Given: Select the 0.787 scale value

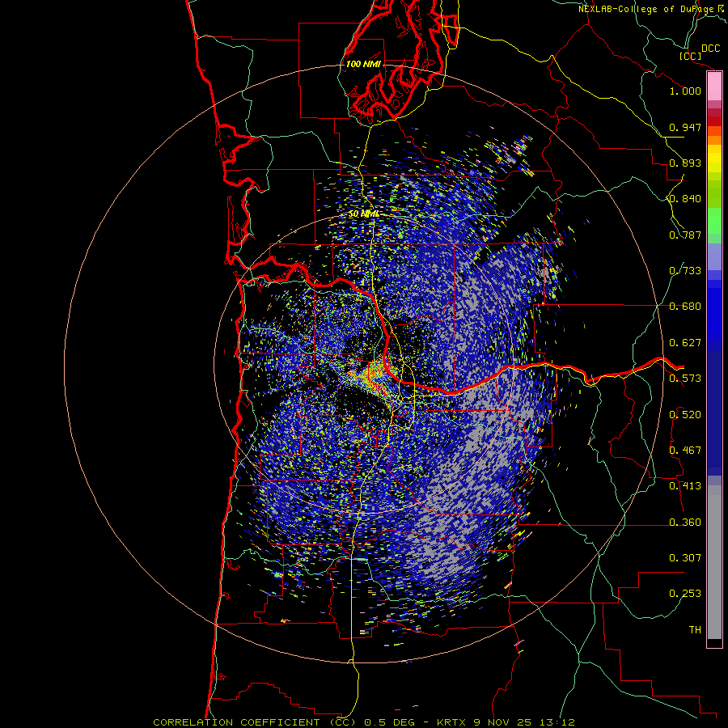Looking at the screenshot, I should tap(685, 235).
